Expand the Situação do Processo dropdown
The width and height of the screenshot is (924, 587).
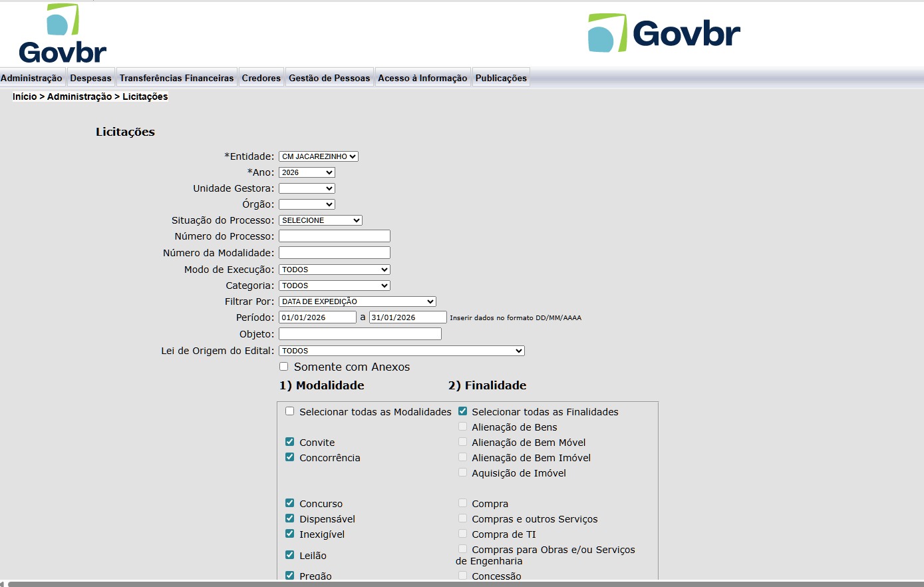pos(320,220)
